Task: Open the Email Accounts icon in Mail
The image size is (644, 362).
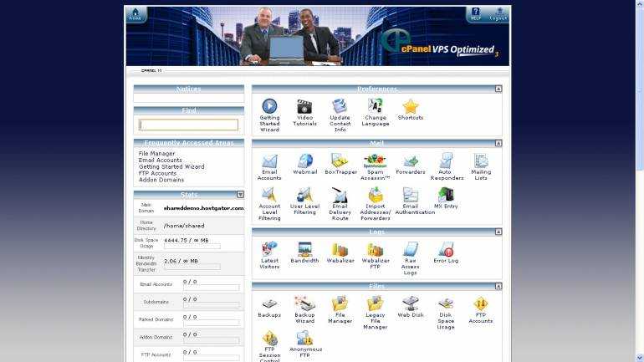Action: tap(269, 161)
